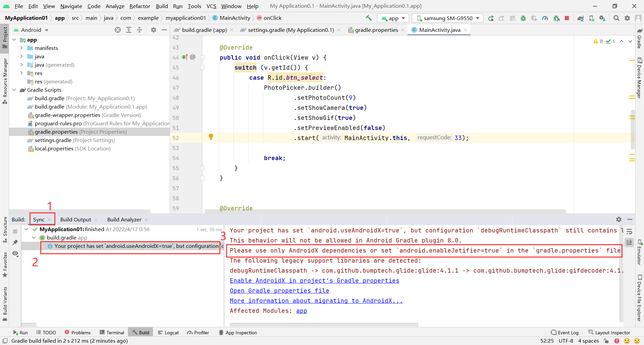Sync project with Gradle files icon
This screenshot has width=644, height=345.
[581, 18]
